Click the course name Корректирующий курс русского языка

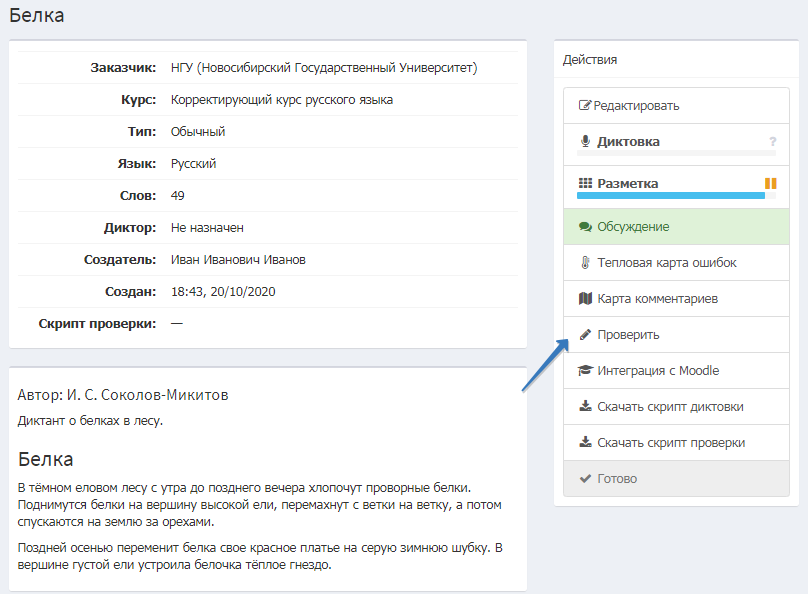(282, 100)
